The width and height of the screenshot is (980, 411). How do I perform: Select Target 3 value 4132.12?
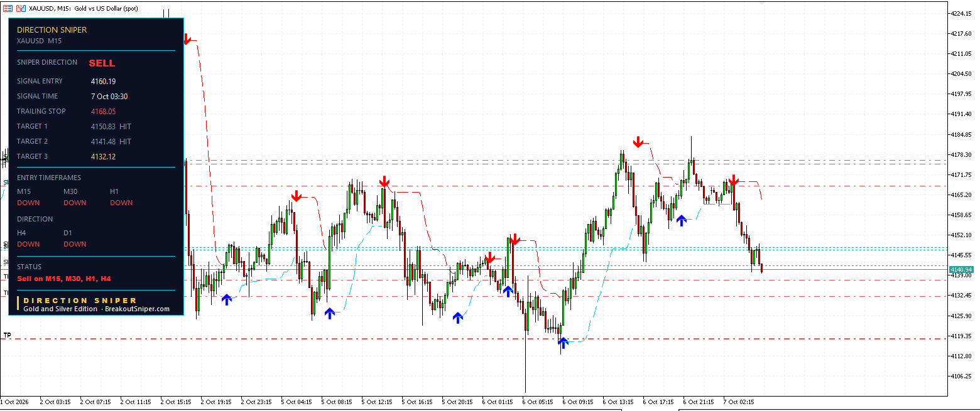tap(103, 156)
